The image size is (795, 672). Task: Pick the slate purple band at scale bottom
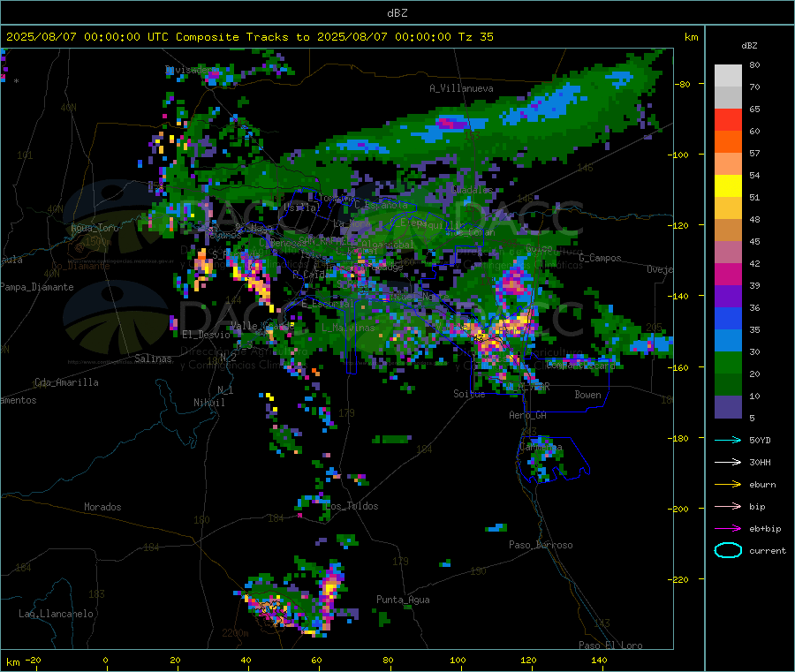point(728,407)
